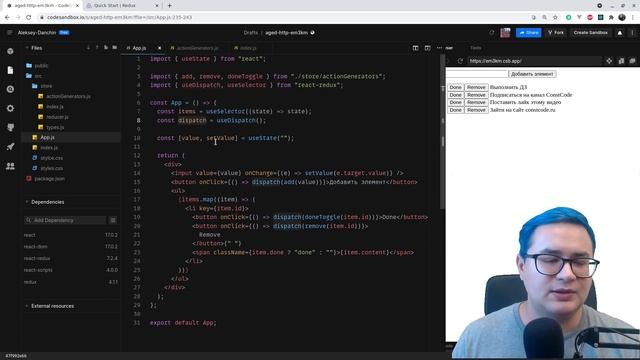The image size is (640, 360).
Task: Click the new folder icon in Files header
Action: point(115,48)
